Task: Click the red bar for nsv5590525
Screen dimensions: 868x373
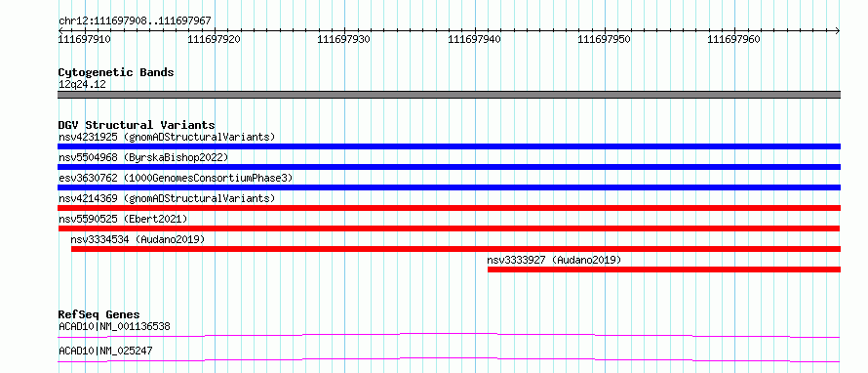Action: 449,228
